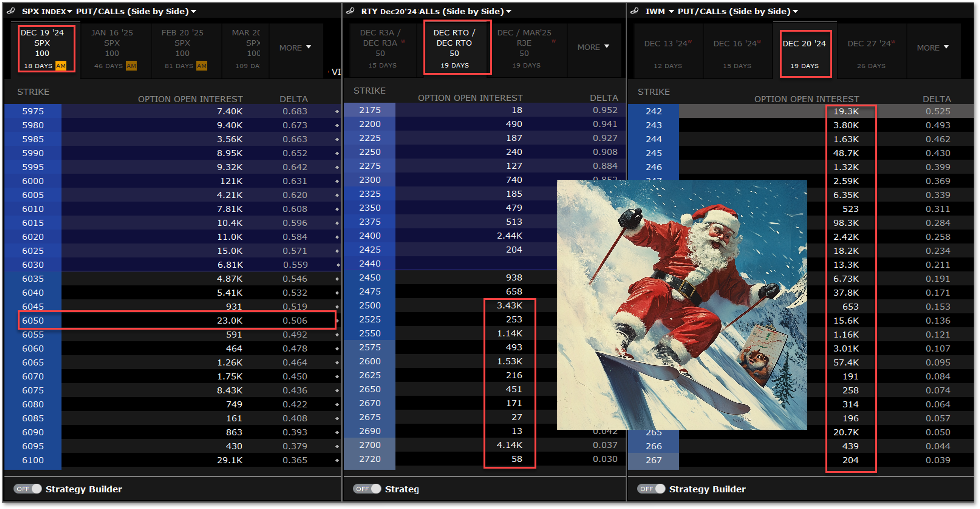980x509 pixels.
Task: Click the AM badge on JAN 16 '25 tab
Action: (131, 66)
